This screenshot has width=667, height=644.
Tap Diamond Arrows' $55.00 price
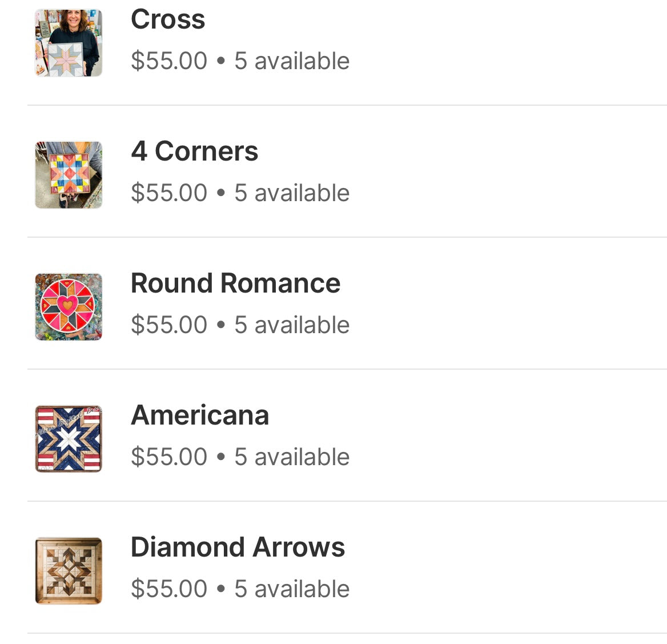169,589
